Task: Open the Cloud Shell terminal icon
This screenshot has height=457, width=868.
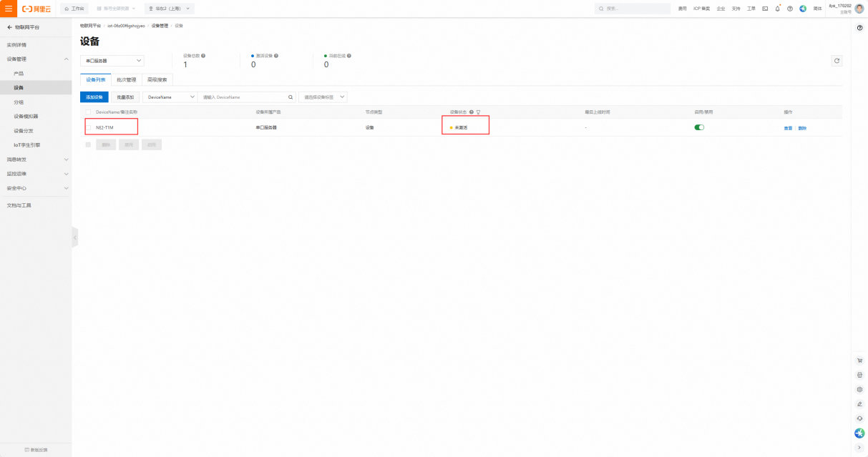Action: [765, 9]
